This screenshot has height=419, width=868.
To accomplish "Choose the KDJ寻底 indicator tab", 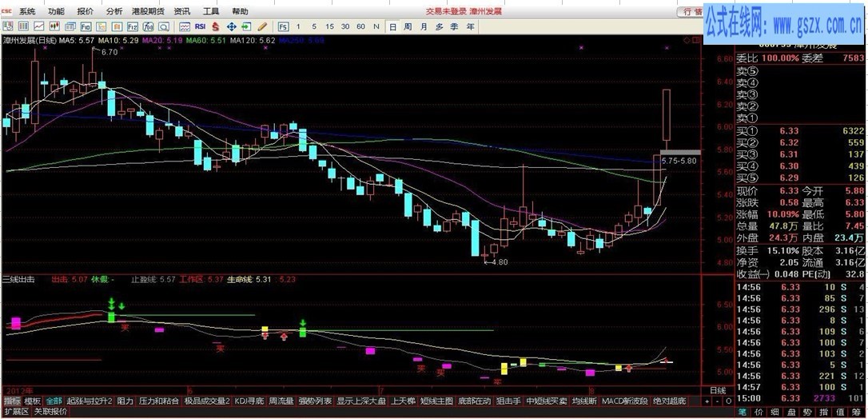I will point(249,401).
